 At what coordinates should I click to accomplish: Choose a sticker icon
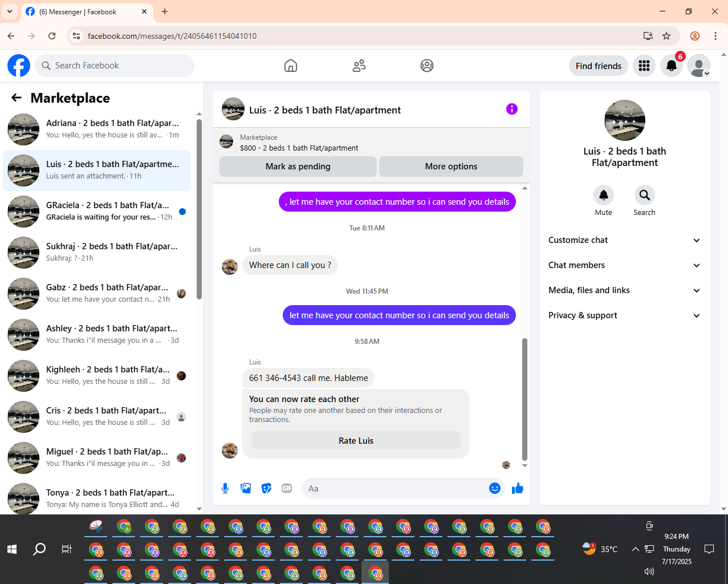[x=266, y=488]
